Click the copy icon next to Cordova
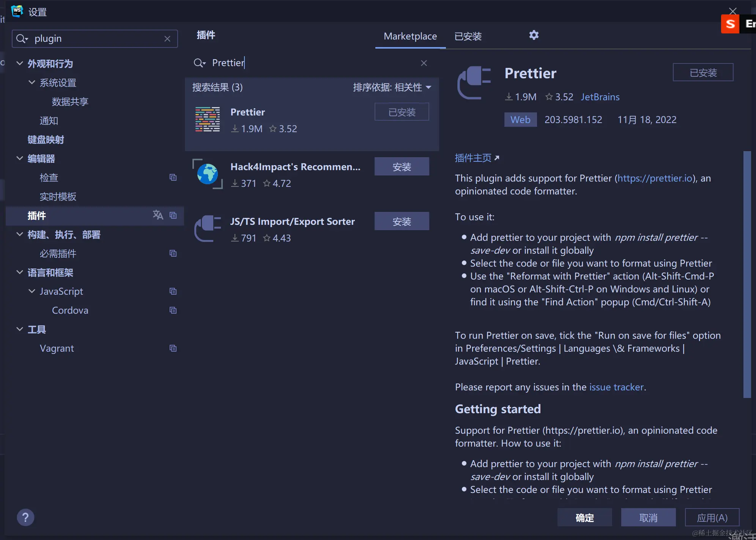Image resolution: width=756 pixels, height=540 pixels. pos(173,310)
